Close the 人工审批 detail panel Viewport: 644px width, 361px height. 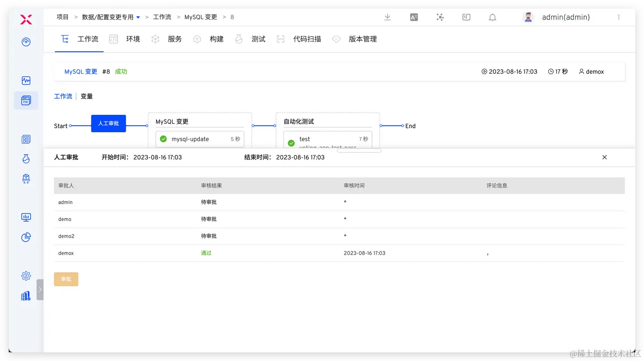605,157
